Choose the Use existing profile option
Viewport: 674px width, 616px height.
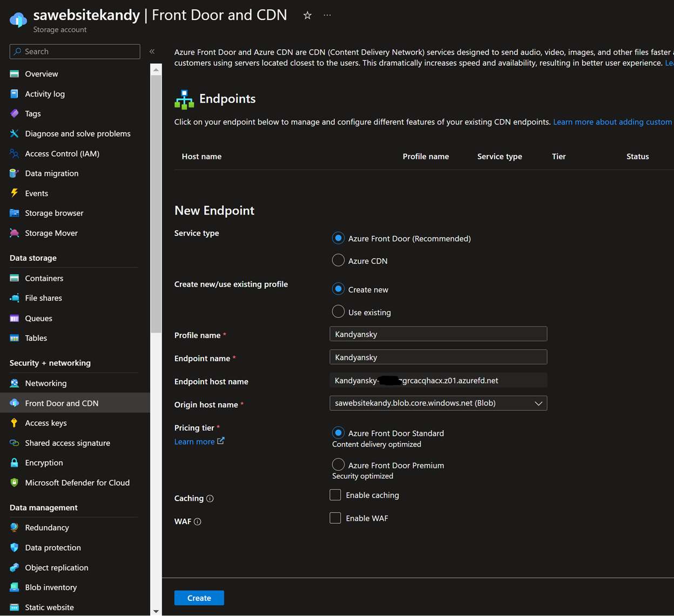pyautogui.click(x=338, y=312)
